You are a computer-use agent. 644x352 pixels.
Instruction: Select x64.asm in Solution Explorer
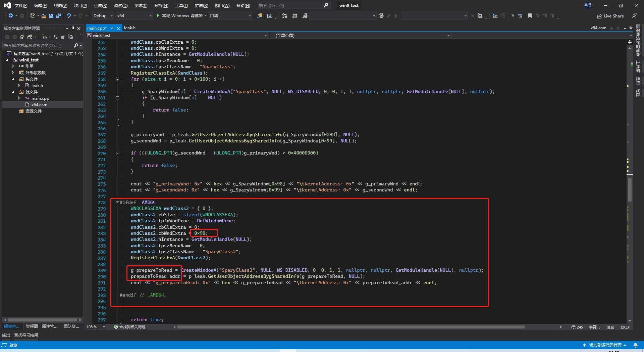click(x=39, y=105)
